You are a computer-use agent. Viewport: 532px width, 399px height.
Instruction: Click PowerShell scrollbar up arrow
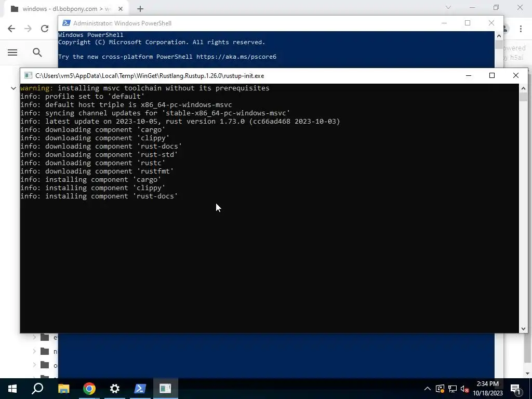click(499, 36)
